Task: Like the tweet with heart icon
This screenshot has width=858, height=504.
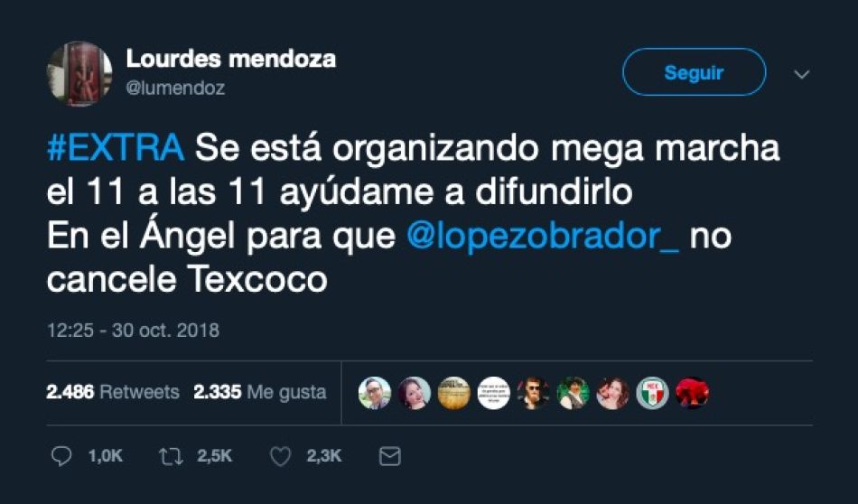Action: [280, 456]
